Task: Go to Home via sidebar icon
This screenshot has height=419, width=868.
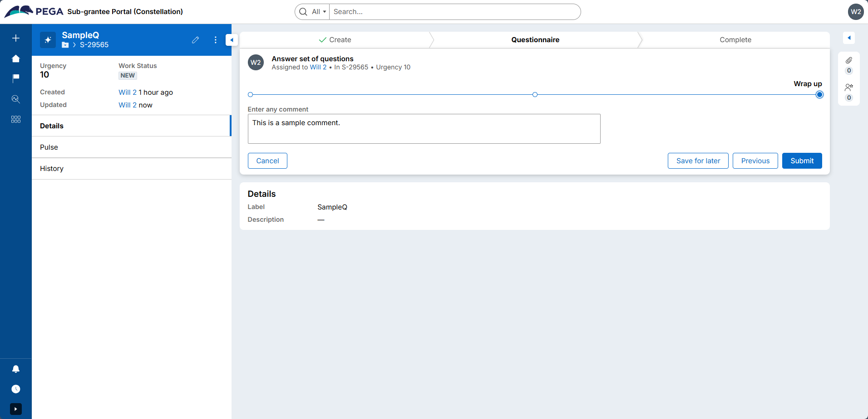Action: pyautogui.click(x=16, y=58)
